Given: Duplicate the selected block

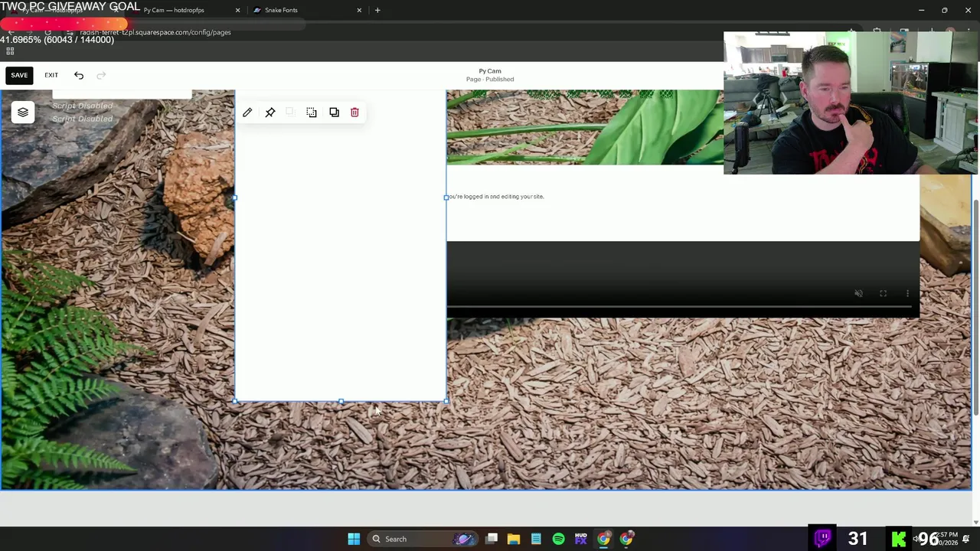Looking at the screenshot, I should point(334,112).
